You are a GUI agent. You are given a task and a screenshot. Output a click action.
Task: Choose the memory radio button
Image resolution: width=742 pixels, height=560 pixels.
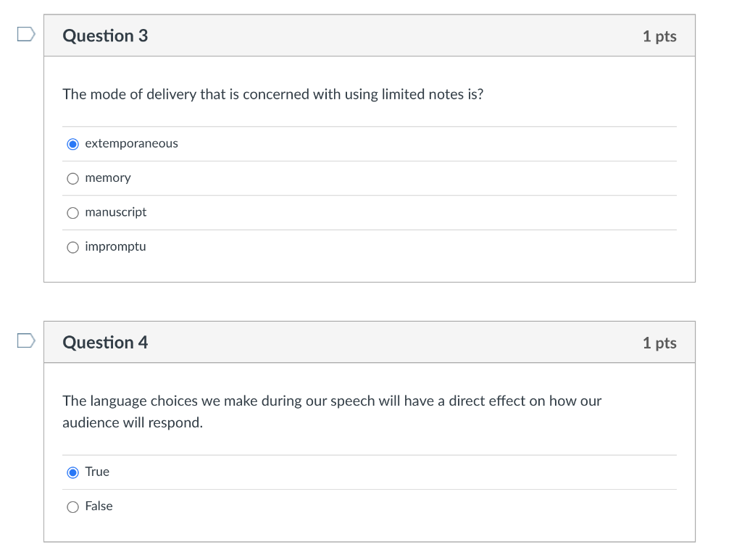[72, 178]
